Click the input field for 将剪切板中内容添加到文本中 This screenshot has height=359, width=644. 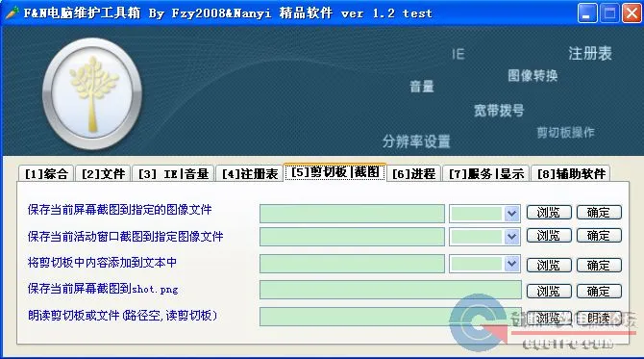tap(352, 264)
